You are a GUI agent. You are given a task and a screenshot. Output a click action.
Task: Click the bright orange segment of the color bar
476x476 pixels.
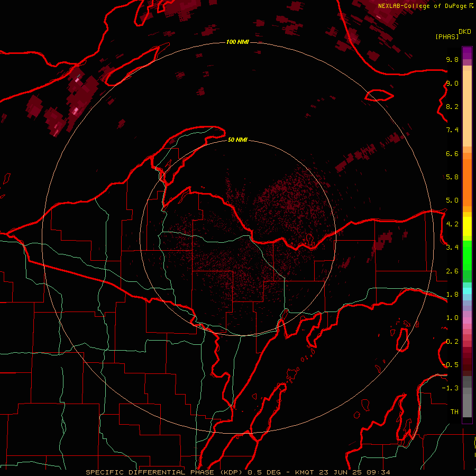click(x=467, y=182)
